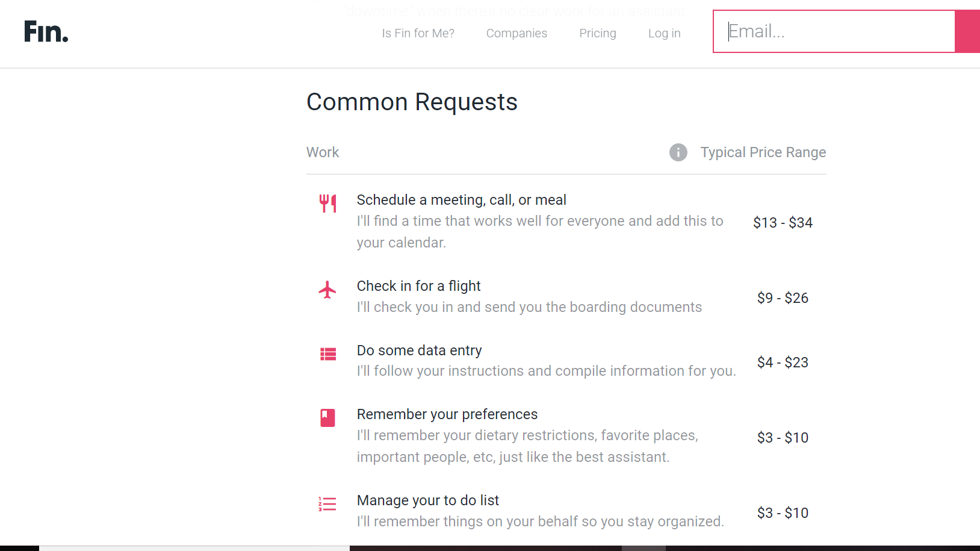Select Remember your preferences heading
980x551 pixels.
pyautogui.click(x=447, y=414)
